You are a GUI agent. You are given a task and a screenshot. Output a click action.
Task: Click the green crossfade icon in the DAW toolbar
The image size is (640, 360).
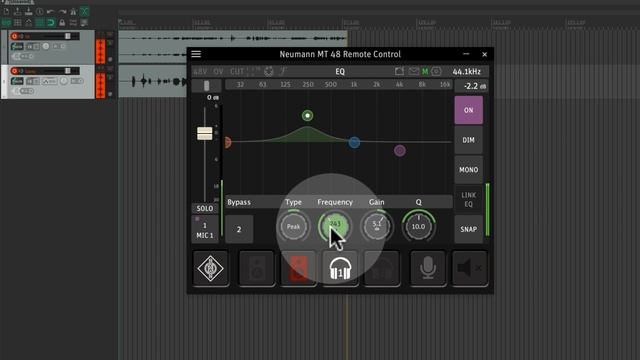pyautogui.click(x=84, y=11)
